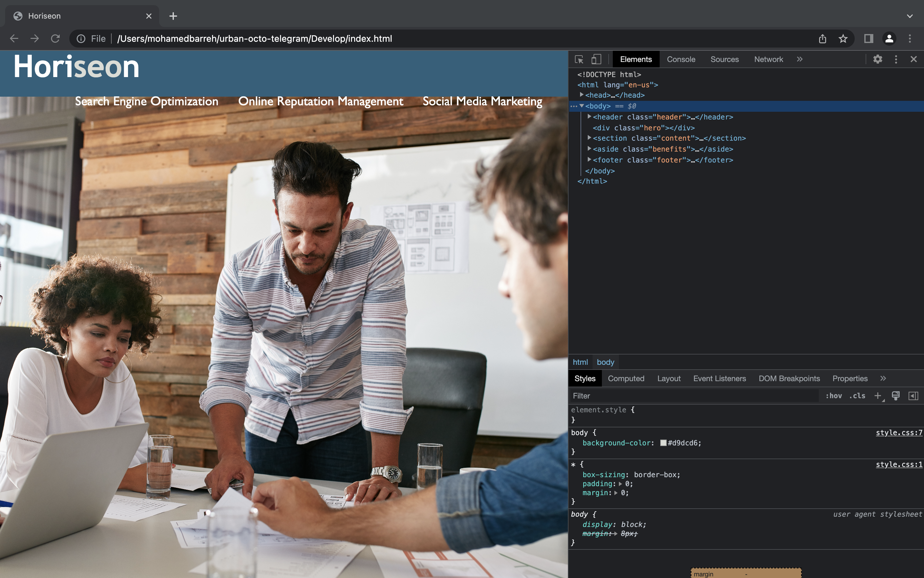The width and height of the screenshot is (924, 578).
Task: Click the tab search down chevron
Action: pos(910,16)
